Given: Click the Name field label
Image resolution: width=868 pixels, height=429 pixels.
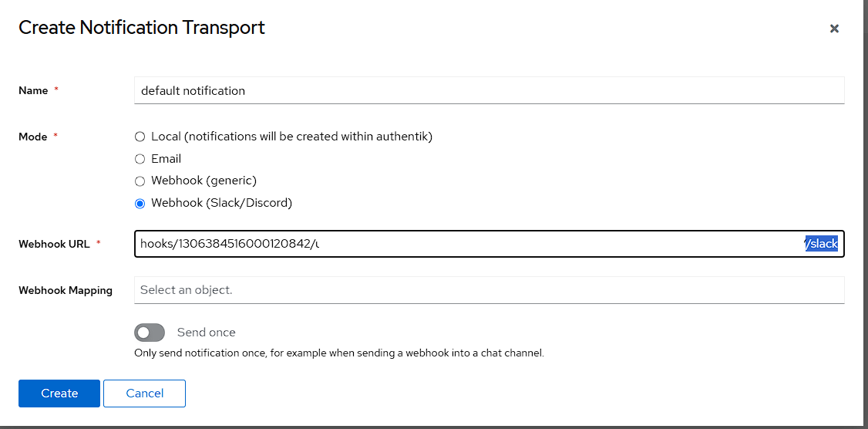Looking at the screenshot, I should point(33,90).
